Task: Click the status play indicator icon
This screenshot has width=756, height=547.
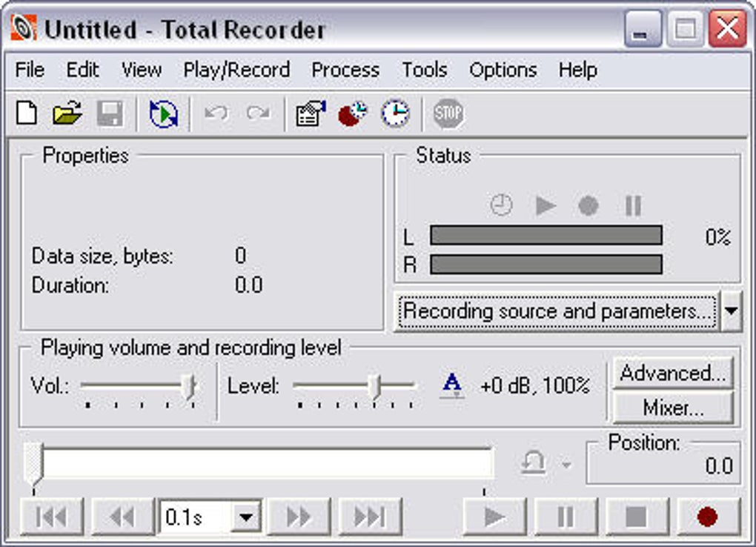Action: click(x=546, y=206)
